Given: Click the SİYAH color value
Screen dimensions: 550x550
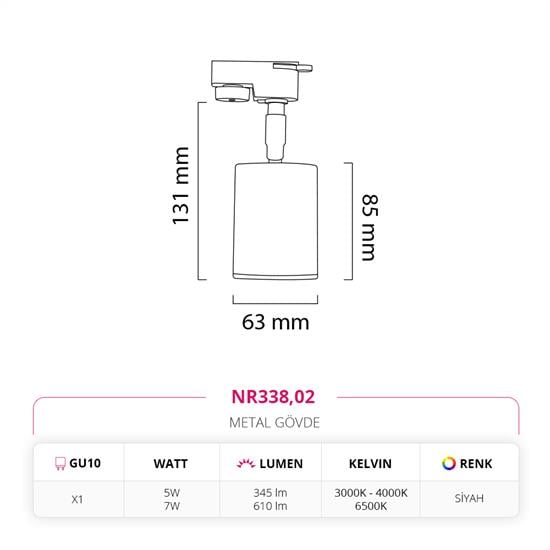Looking at the screenshot, I should 469,498.
